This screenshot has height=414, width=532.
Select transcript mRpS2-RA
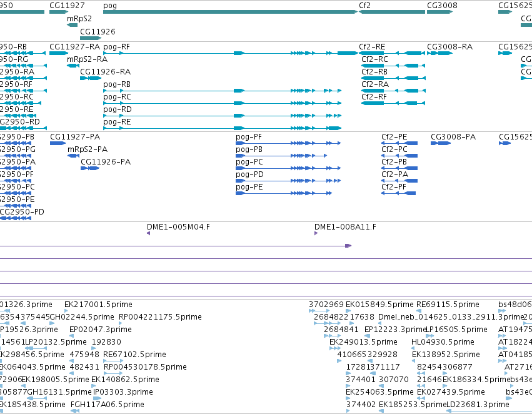(x=73, y=66)
